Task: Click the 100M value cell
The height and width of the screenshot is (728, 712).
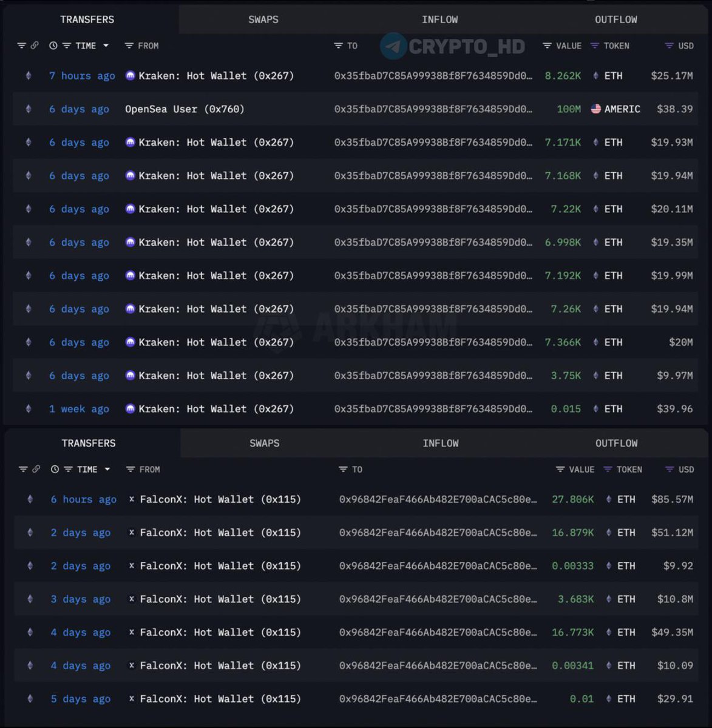Action: click(569, 109)
